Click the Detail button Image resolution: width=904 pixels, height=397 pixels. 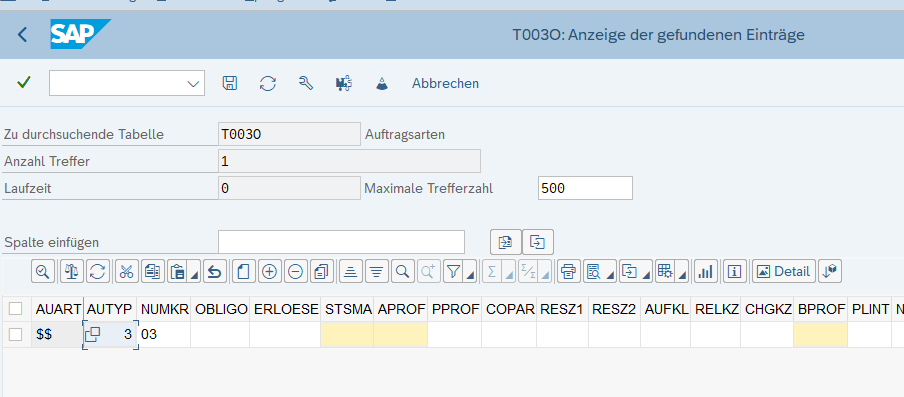coord(784,271)
